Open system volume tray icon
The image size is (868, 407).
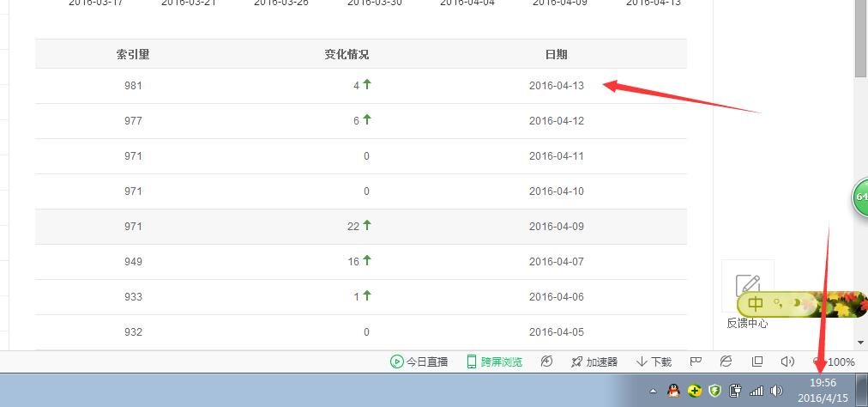click(x=776, y=391)
